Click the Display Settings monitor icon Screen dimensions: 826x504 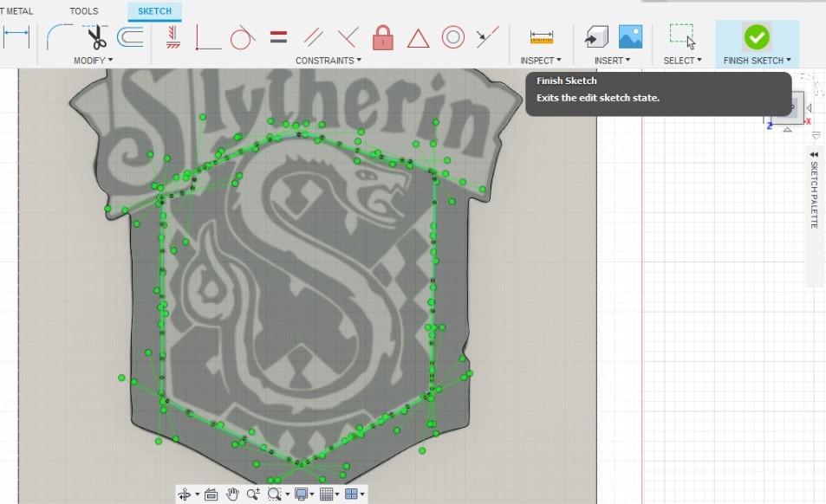click(302, 494)
